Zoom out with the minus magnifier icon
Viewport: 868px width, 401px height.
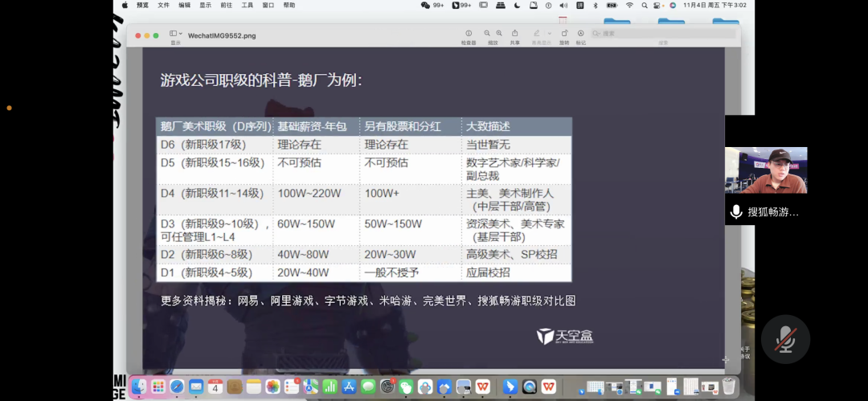(486, 33)
